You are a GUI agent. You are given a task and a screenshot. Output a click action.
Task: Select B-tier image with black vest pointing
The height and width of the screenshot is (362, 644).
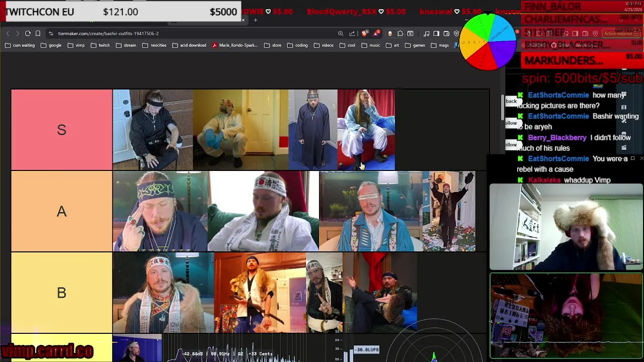click(x=324, y=293)
